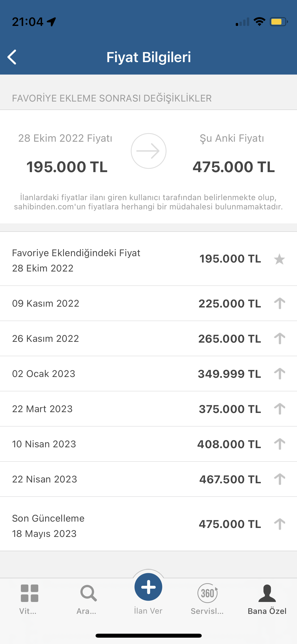Tap the İlan Ver tab label

click(148, 611)
